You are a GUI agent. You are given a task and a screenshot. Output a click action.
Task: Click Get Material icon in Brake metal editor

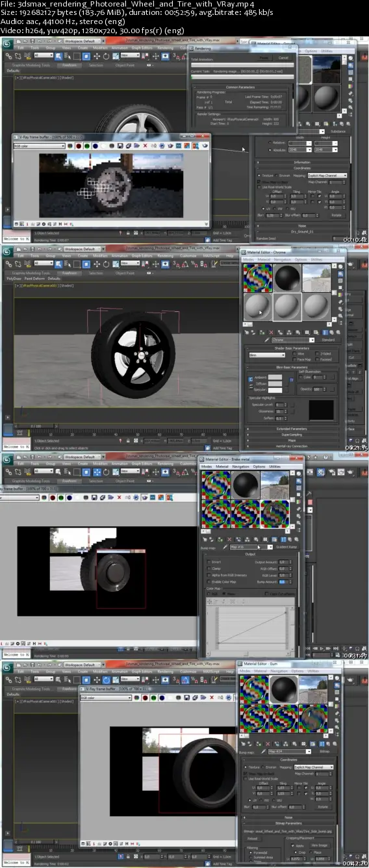tap(205, 539)
